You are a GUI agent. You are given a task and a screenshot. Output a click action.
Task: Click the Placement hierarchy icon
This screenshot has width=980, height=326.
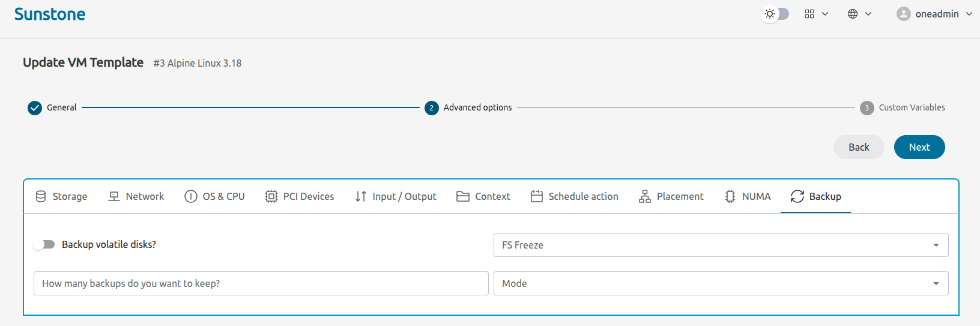pos(645,196)
